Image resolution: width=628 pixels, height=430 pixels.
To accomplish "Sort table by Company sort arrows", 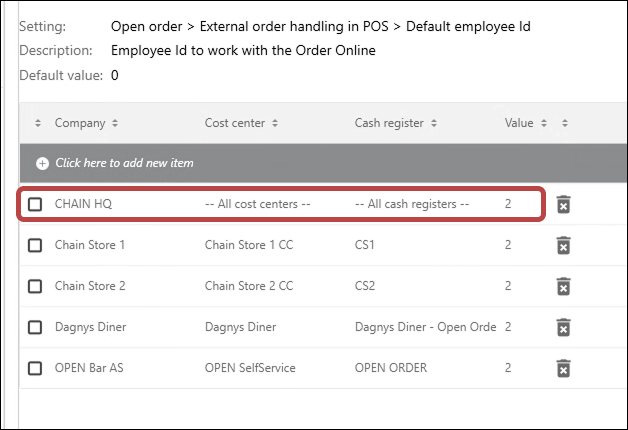I will click(x=115, y=123).
